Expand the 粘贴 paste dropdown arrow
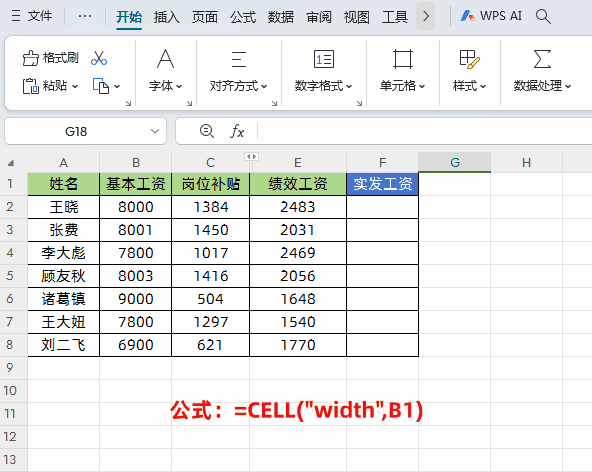This screenshot has width=592, height=472. point(75,86)
